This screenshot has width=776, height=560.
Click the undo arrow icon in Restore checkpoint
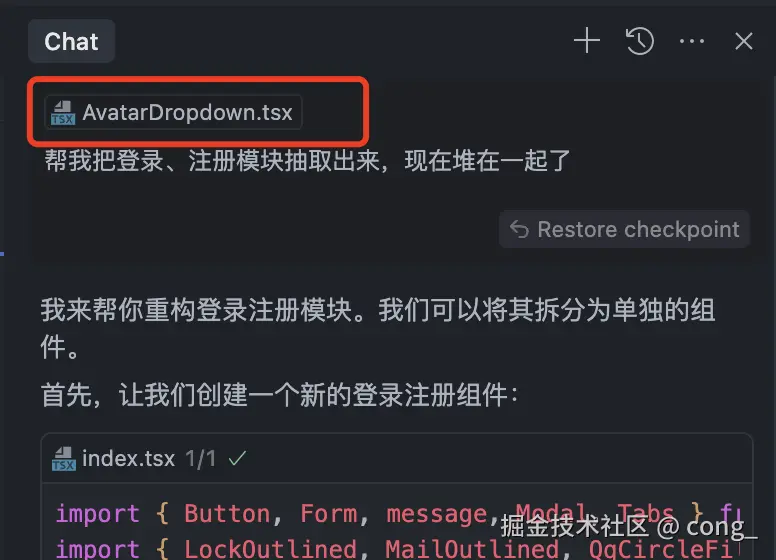520,230
